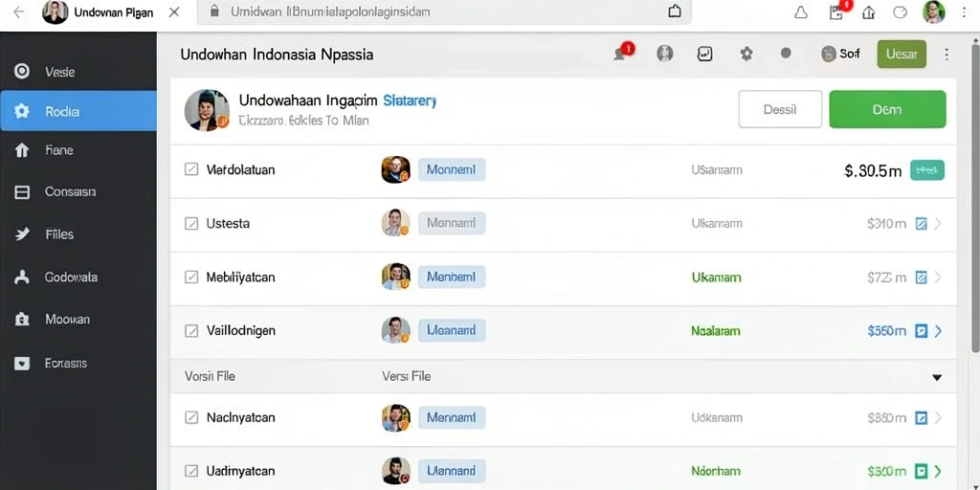Expand the Ustesta row chevron

(938, 224)
